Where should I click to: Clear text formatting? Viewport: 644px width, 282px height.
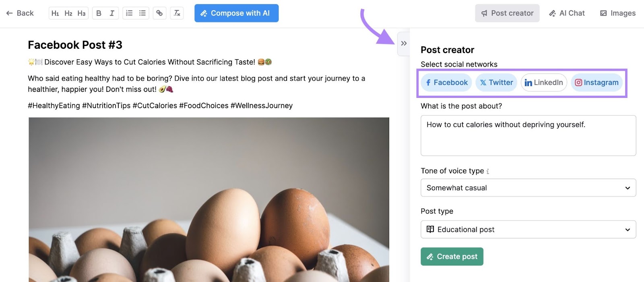coord(177,13)
